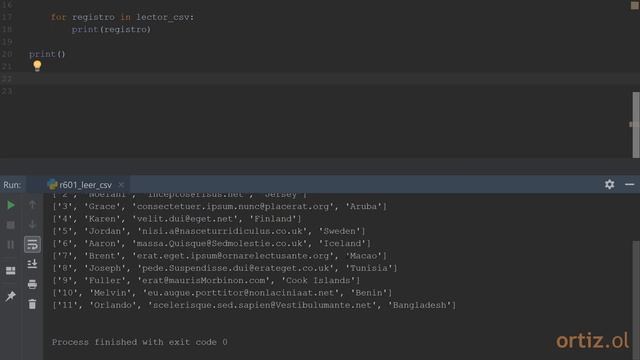Click the output row for 'Aaron' Iceland
Viewport: 640px width, 360px height.
pyautogui.click(x=211, y=243)
